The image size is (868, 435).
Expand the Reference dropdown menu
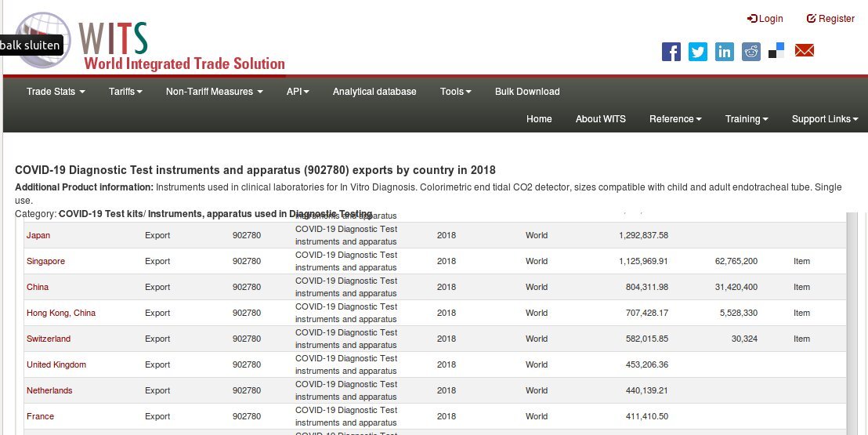coord(675,118)
